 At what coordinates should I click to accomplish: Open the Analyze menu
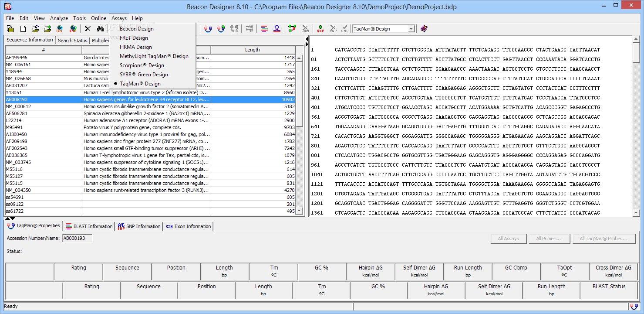[x=59, y=18]
